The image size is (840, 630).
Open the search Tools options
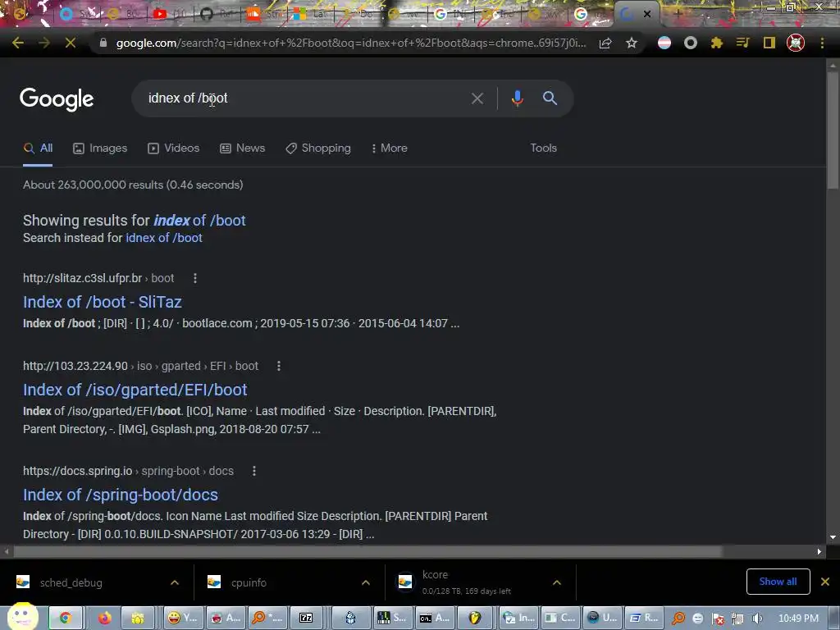click(543, 148)
